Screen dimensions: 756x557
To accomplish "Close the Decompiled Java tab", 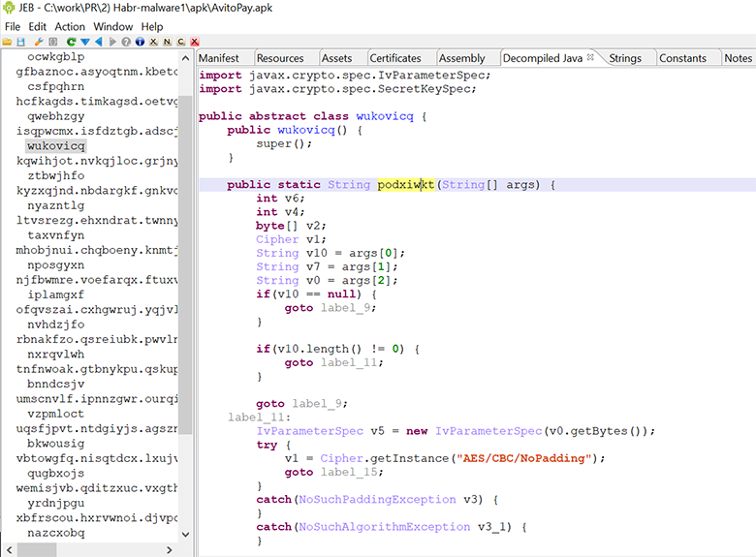I will (x=590, y=58).
